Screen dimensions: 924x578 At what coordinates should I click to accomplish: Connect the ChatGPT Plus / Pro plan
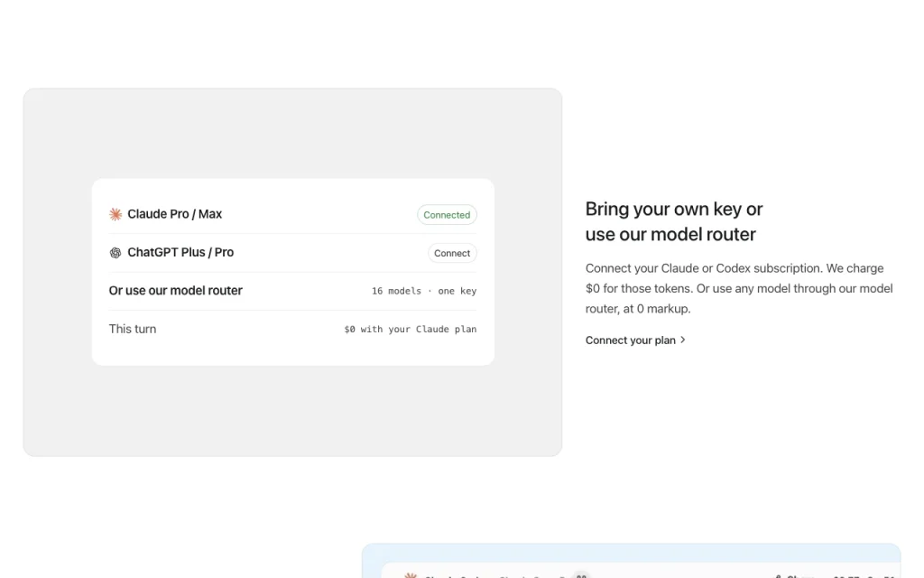pos(452,253)
